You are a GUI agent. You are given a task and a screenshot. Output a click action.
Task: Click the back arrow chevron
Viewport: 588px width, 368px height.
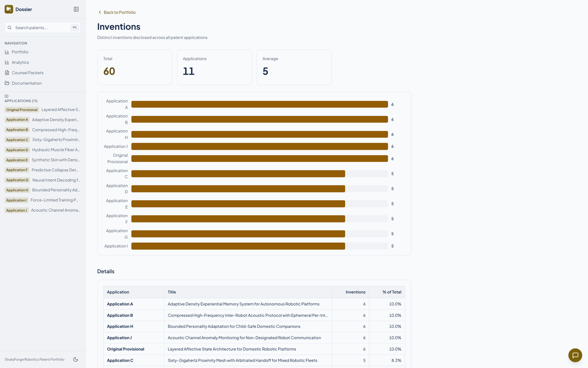point(100,12)
